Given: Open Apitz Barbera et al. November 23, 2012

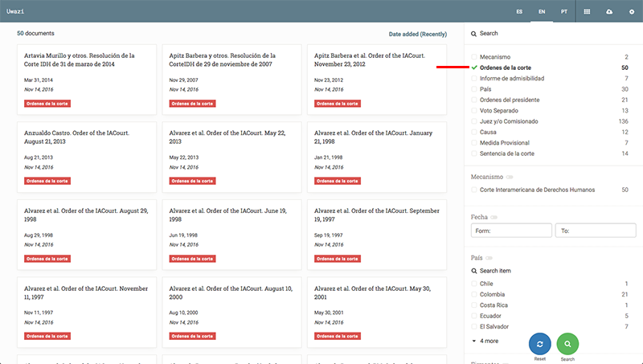Looking at the screenshot, I should (x=377, y=80).
